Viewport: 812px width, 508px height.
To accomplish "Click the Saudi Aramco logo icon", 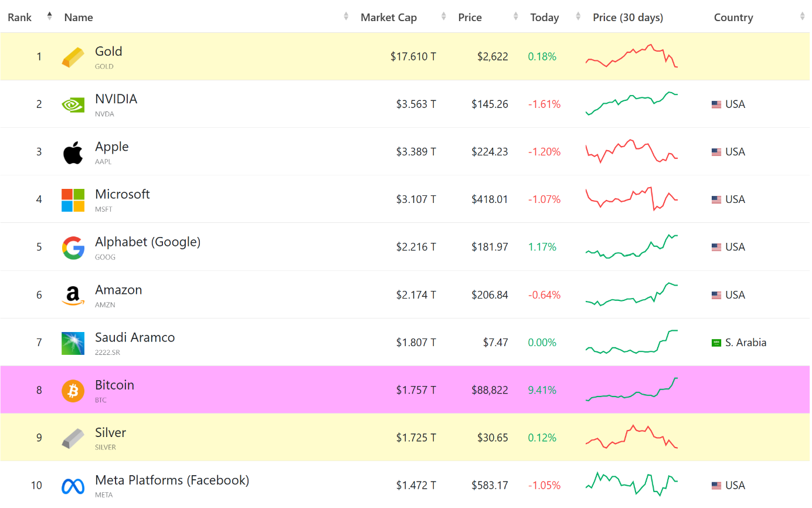I will (x=73, y=343).
